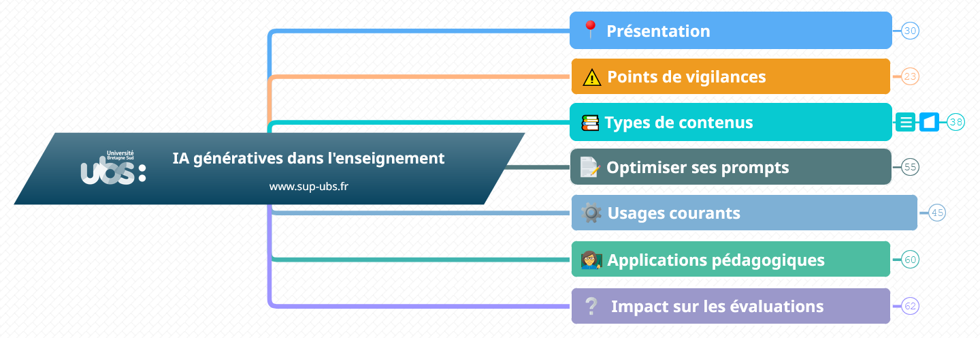980x338 pixels.
Task: Expand Impact sur les évaluations via counter 62
Action: [x=911, y=306]
